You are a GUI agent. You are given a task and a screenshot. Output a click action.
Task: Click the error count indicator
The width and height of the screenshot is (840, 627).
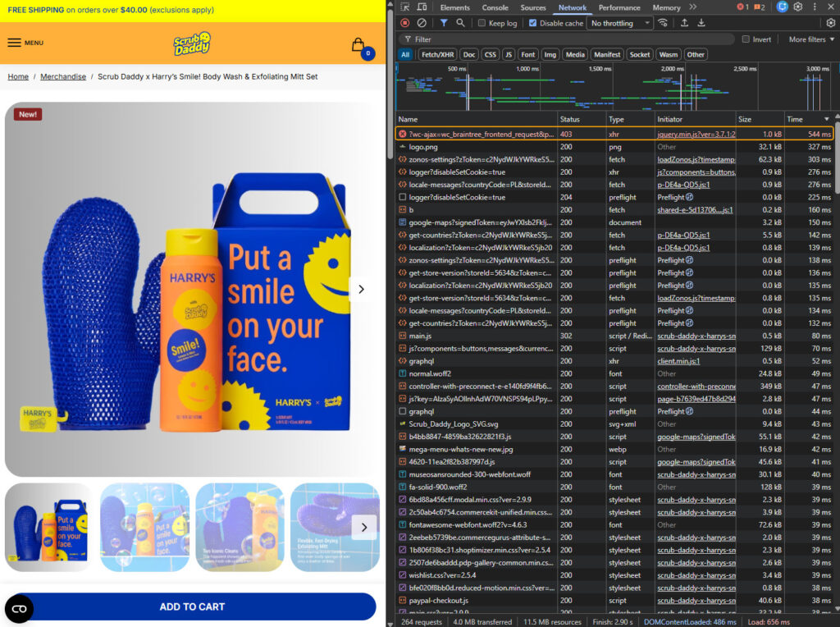[742, 7]
